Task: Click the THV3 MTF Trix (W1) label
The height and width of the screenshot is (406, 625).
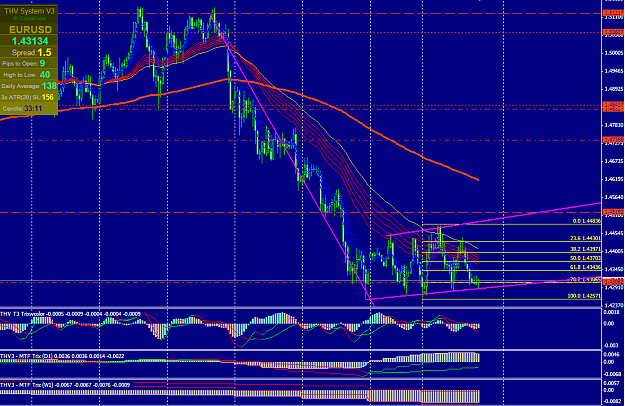Action: [65, 385]
